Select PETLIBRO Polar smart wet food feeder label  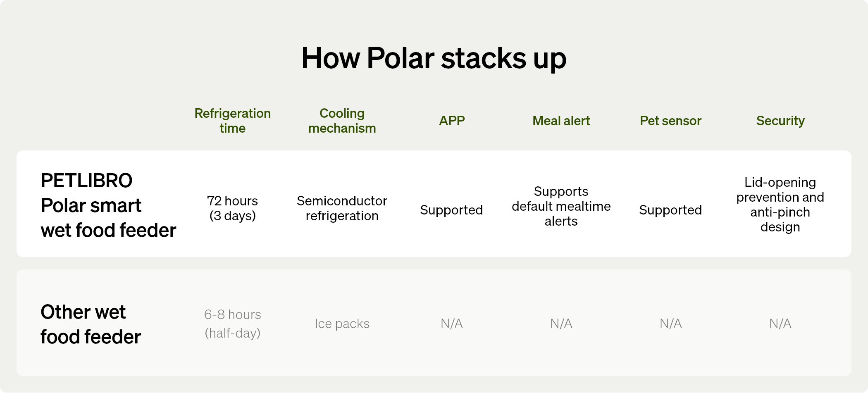coord(108,205)
